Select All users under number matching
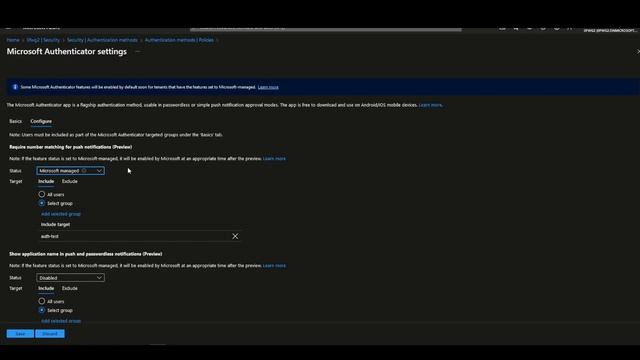The height and width of the screenshot is (360, 640). pyautogui.click(x=42, y=194)
